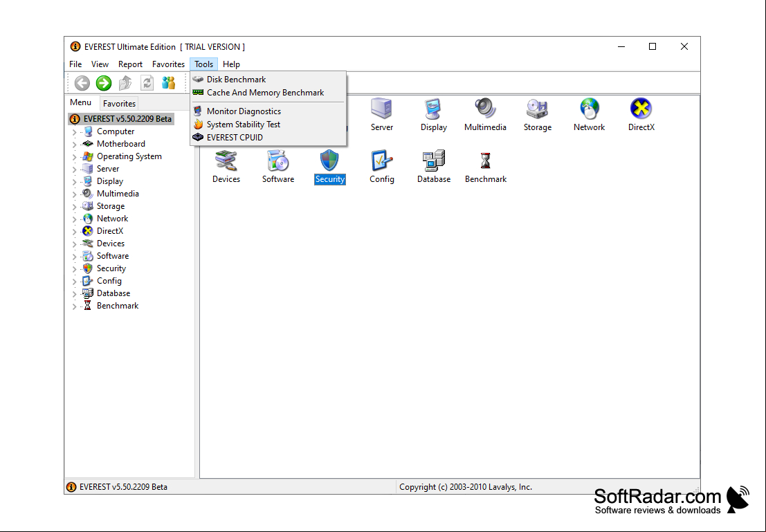Launch Monitor Diagnostics from the menu
This screenshot has height=532, width=766.
[268, 111]
